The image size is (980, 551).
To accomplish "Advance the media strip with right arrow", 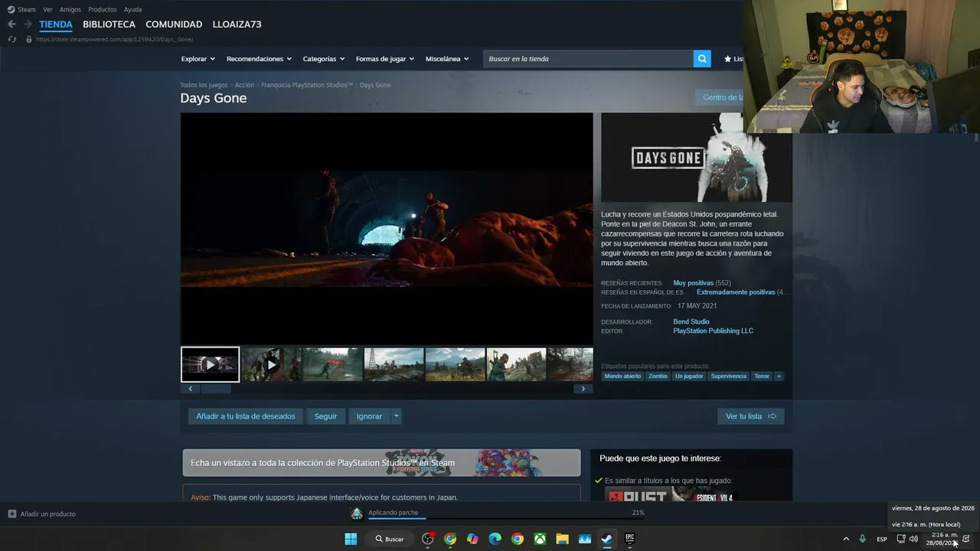I will 583,389.
